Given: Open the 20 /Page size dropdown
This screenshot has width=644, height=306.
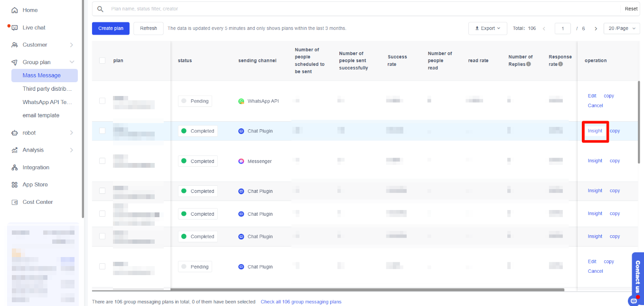Looking at the screenshot, I should pyautogui.click(x=621, y=29).
